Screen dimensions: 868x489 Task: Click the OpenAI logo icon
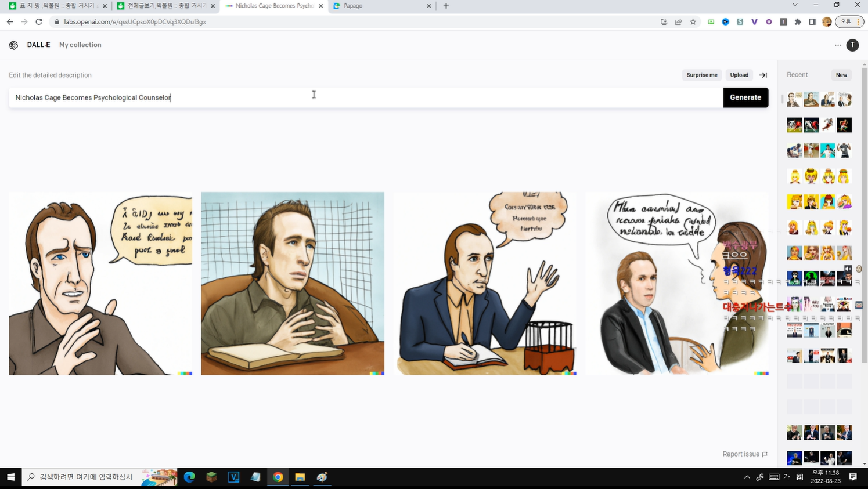(x=14, y=45)
